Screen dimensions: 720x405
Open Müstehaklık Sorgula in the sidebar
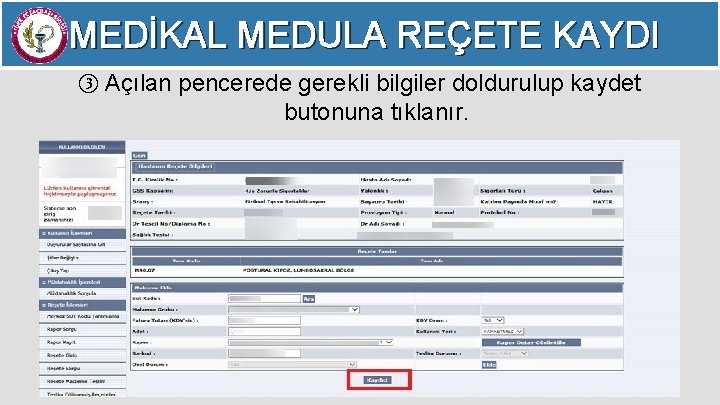pos(71,293)
